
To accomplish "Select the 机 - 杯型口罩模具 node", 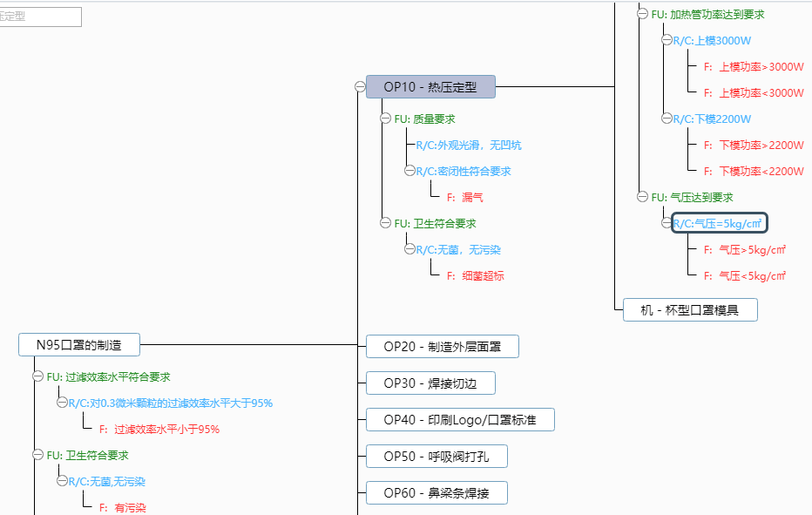I will (x=690, y=309).
